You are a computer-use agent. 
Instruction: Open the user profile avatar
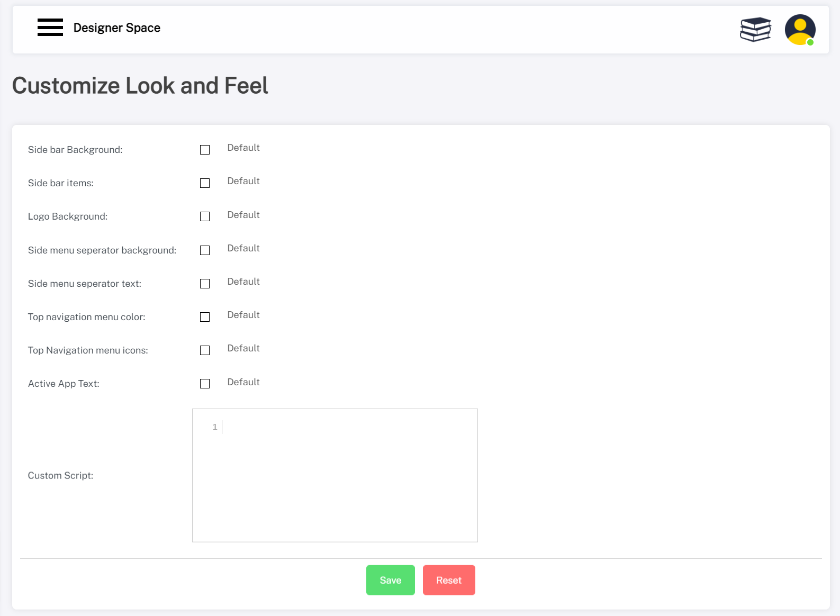click(x=799, y=30)
